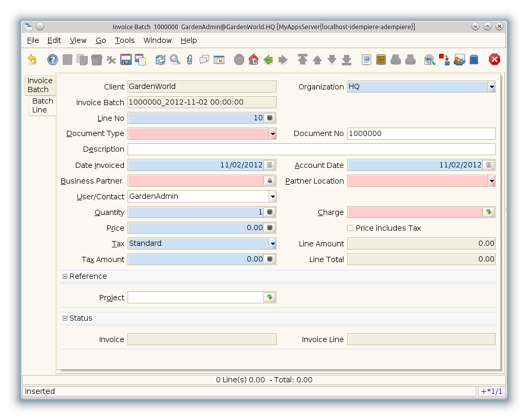Screen dimensions: 528x420
Task: Save the record with the floppy disk icon
Action: pyautogui.click(x=125, y=60)
